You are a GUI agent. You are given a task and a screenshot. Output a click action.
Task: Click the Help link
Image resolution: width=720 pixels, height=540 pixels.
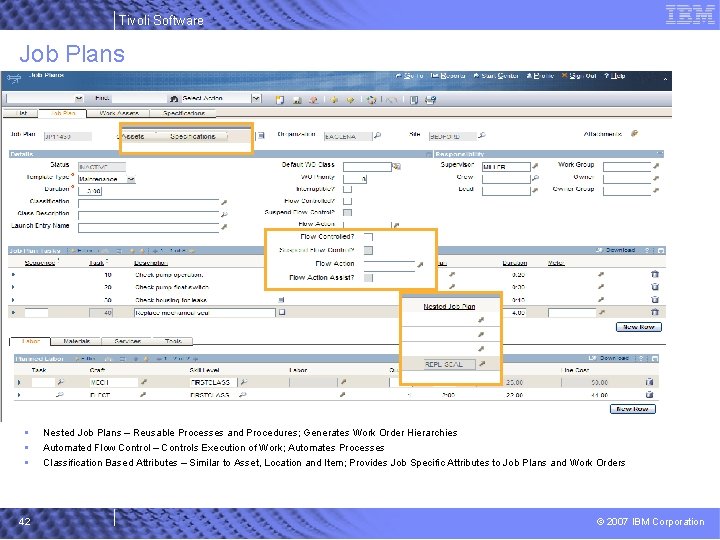(614, 76)
